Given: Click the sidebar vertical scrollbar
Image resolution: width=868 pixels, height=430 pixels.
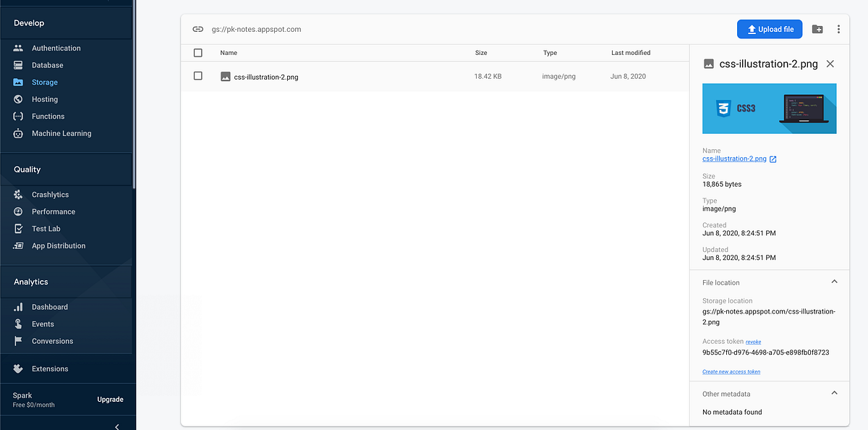Looking at the screenshot, I should tap(135, 94).
